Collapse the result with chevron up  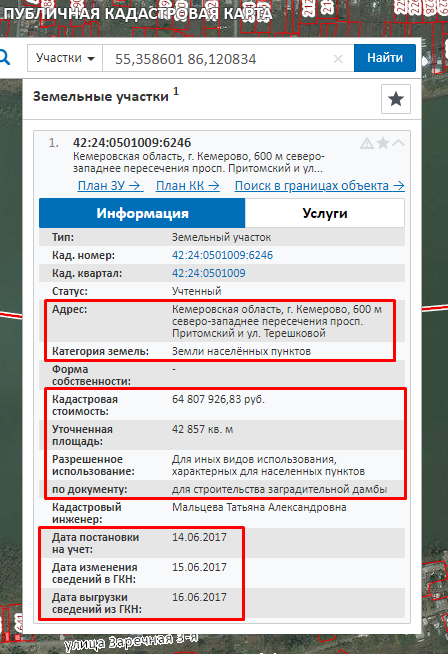click(398, 143)
